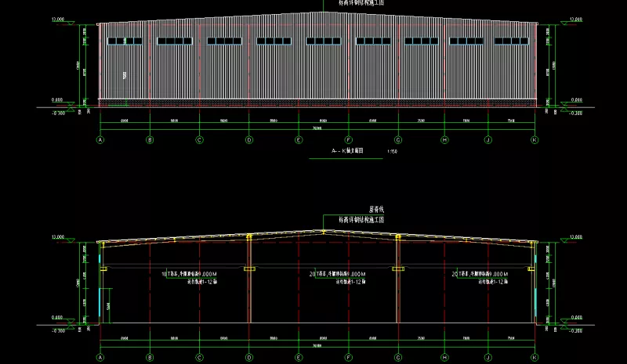Viewport: 627px width, 364px height.
Task: Click axis bubble K under the facade elevation
Action: pyautogui.click(x=535, y=140)
